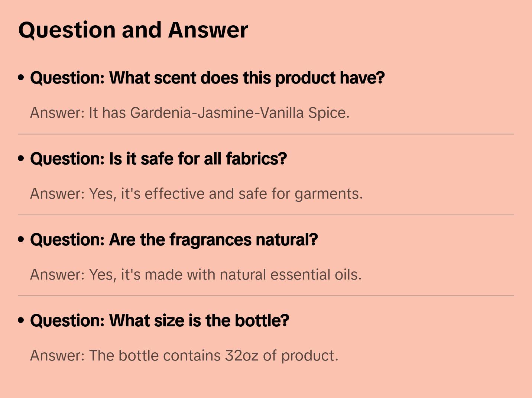Viewport: 532px width, 398px height.
Task: Click the "Answer:" label under the fabrics question
Action: click(58, 194)
